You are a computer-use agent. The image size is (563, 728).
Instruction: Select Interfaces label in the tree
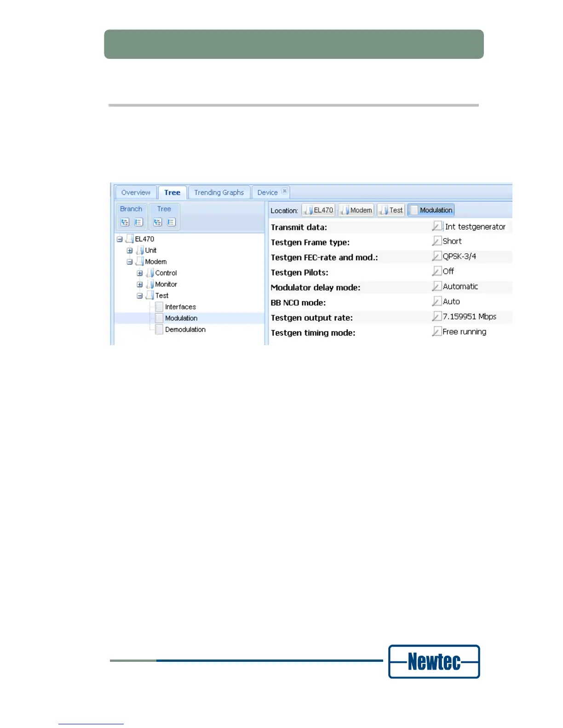pos(180,307)
